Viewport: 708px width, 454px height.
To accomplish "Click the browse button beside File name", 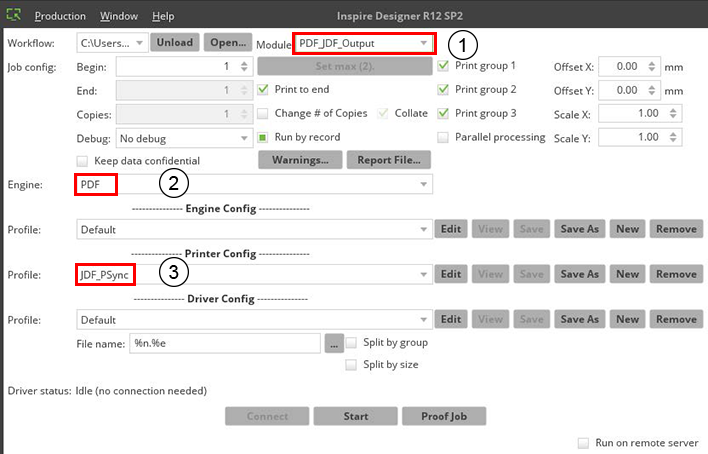I will tap(335, 342).
